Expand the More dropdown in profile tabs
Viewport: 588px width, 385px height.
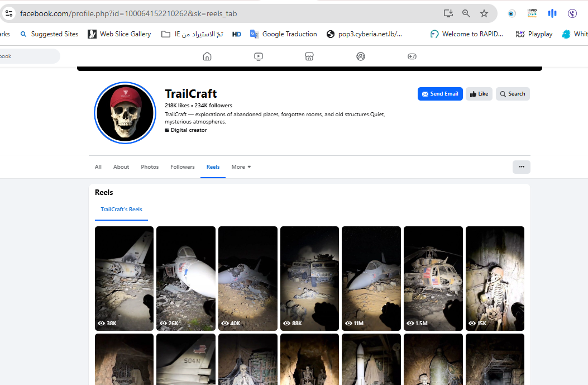click(x=241, y=167)
